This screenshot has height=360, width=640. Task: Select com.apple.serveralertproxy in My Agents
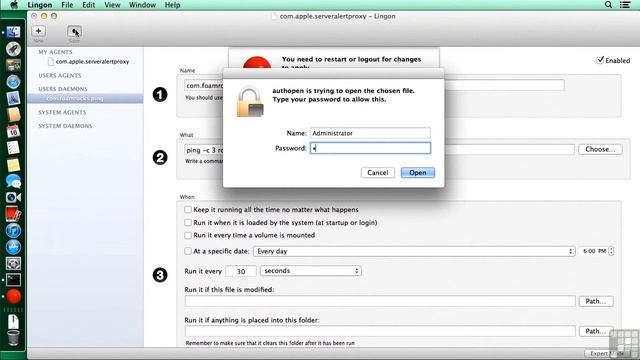pyautogui.click(x=92, y=62)
